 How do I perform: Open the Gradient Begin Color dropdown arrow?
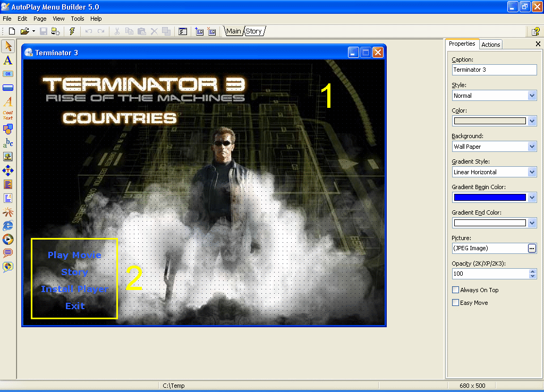532,198
